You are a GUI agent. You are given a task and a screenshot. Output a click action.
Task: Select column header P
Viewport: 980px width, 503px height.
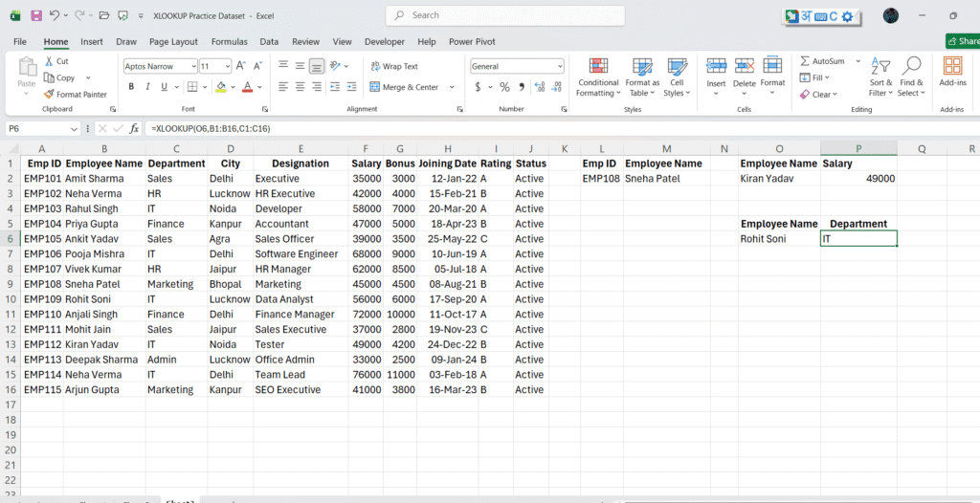[858, 149]
